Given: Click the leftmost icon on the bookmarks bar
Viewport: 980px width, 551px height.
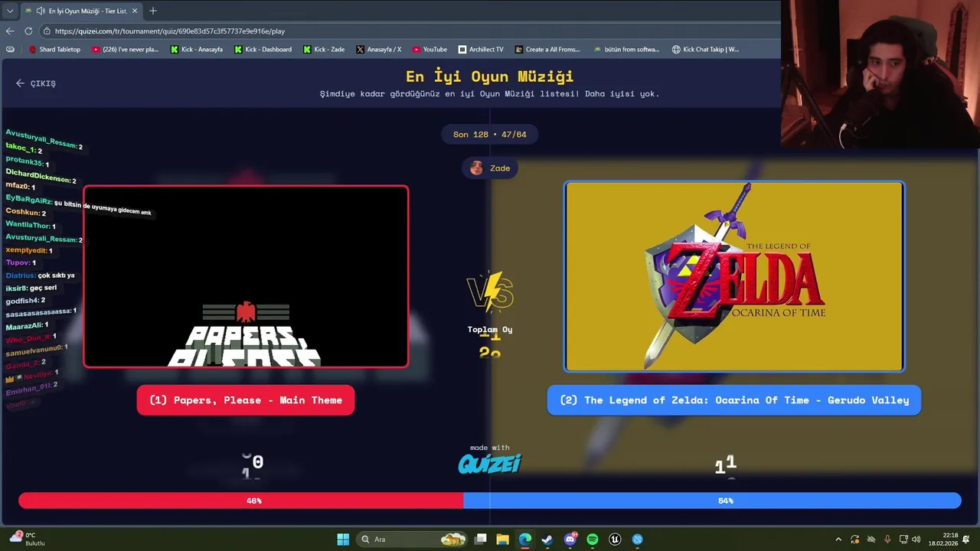Looking at the screenshot, I should [10, 49].
